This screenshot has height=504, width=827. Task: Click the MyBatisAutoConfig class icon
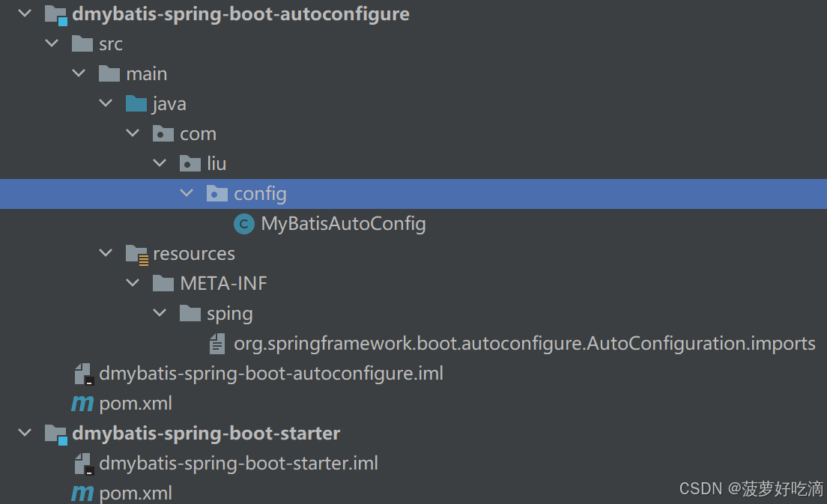pos(243,223)
